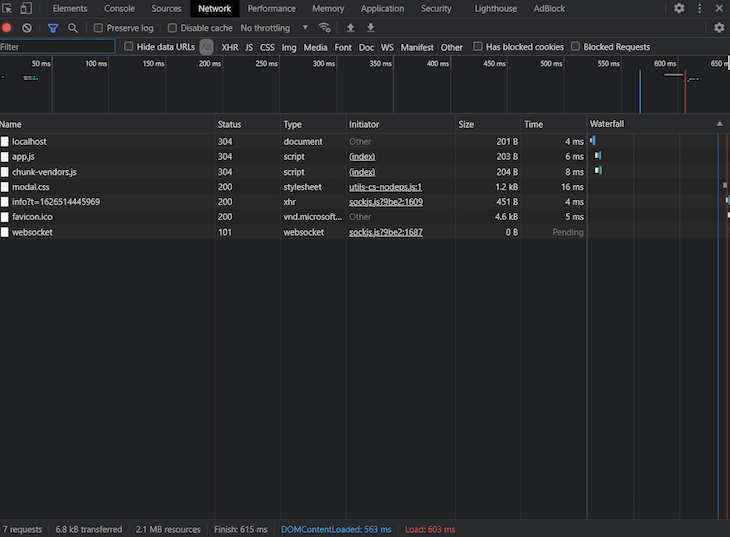Export HAR file with download arrow

(371, 28)
